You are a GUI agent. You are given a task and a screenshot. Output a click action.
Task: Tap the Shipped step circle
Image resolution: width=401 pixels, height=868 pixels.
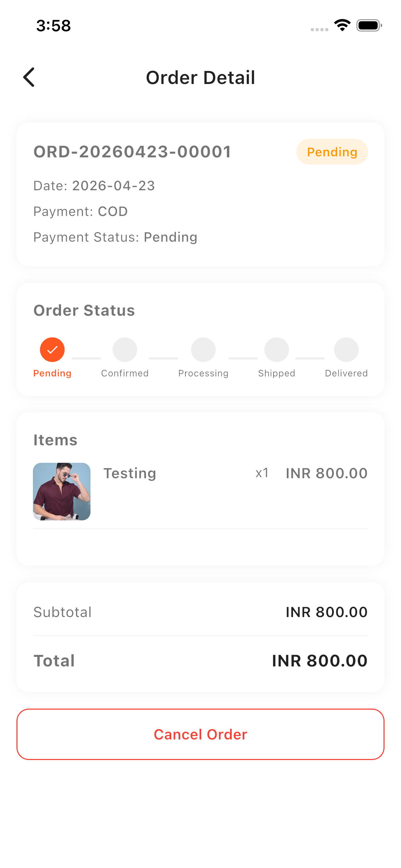point(277,350)
